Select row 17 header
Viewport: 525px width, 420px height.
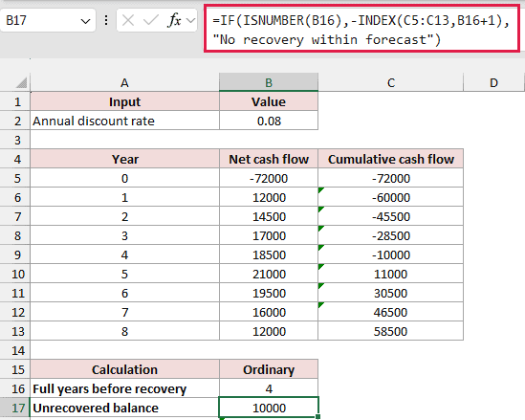coord(15,408)
